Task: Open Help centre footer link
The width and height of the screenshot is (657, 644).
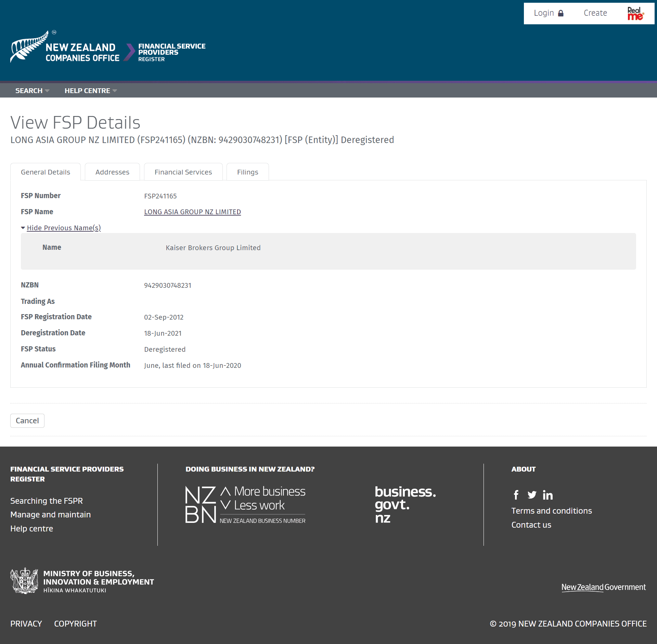Action: tap(32, 529)
